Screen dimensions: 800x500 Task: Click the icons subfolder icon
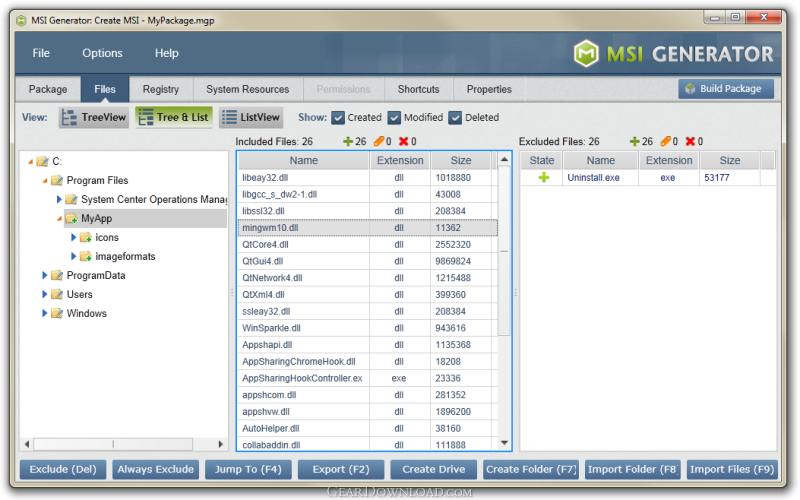pos(86,238)
